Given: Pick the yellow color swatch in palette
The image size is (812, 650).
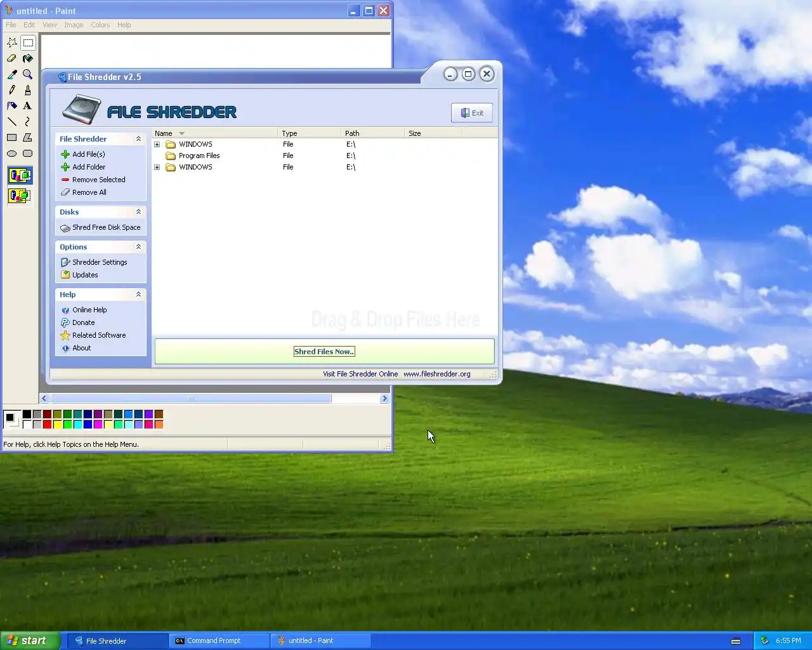Looking at the screenshot, I should coord(57,425).
